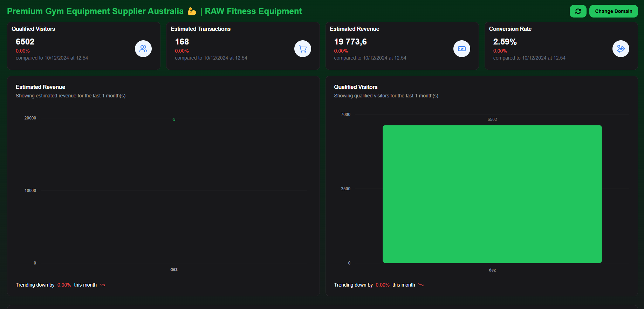Click the 6502 visitors value in card
Screen dimensions: 644x309
click(x=25, y=42)
